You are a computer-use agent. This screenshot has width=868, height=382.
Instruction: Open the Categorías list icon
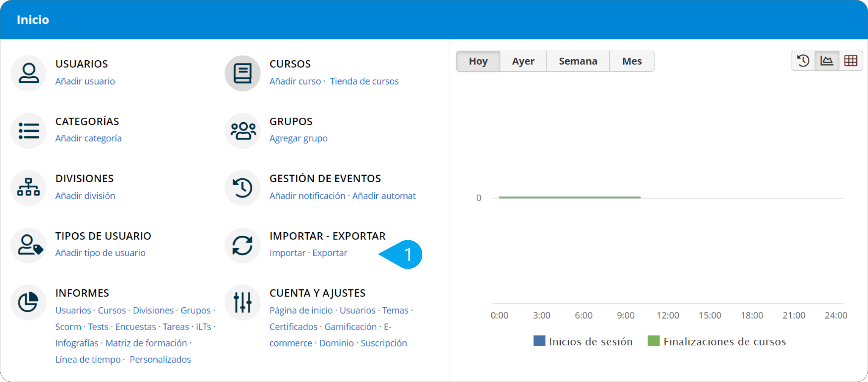(29, 131)
